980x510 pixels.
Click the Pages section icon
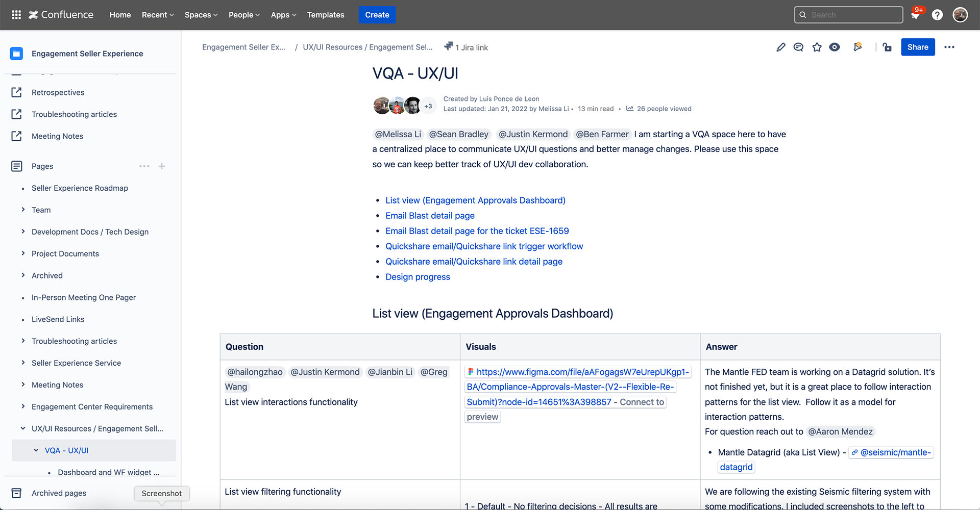click(x=16, y=166)
